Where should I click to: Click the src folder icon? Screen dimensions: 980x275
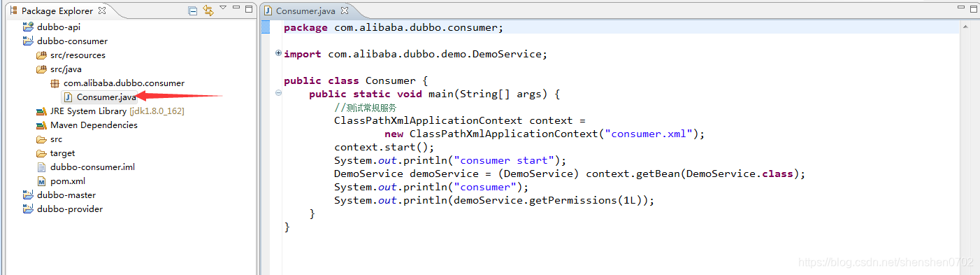point(41,139)
